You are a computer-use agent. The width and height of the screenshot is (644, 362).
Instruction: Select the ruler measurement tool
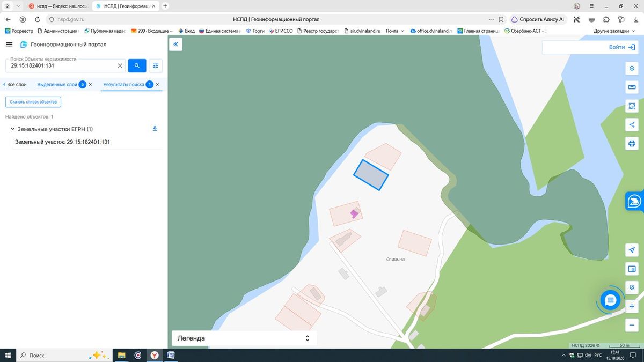[632, 87]
